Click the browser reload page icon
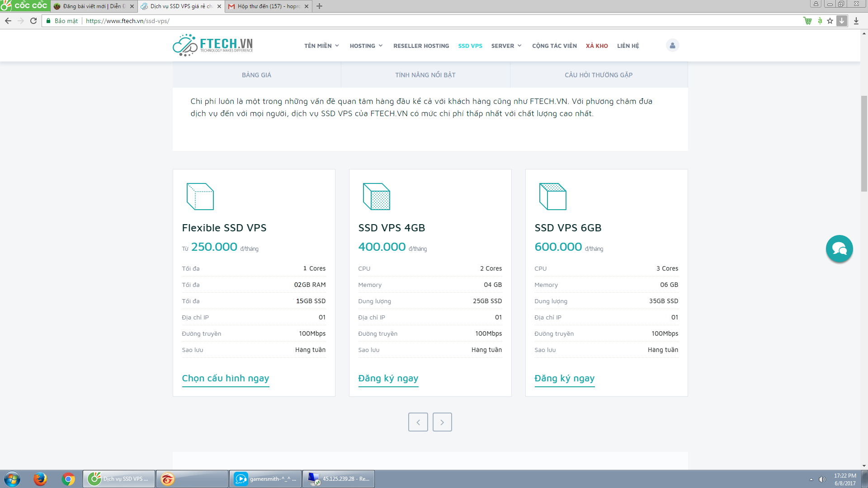This screenshot has height=488, width=868. click(33, 21)
